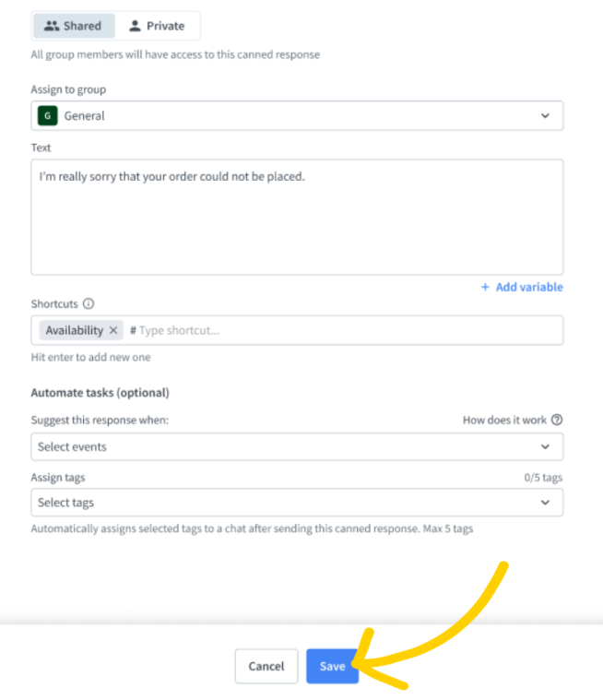
Task: Open the Select events dropdown
Action: 297,446
